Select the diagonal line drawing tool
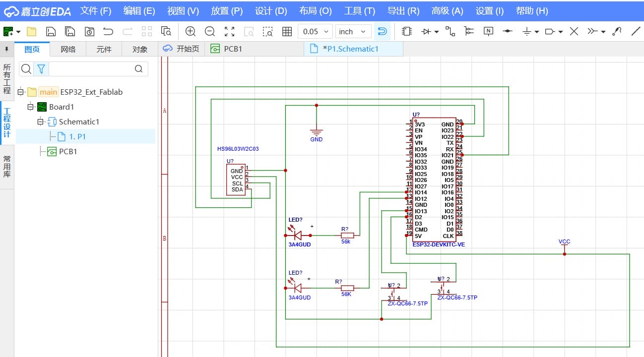Image resolution: width=644 pixels, height=357 pixels. 636,32
